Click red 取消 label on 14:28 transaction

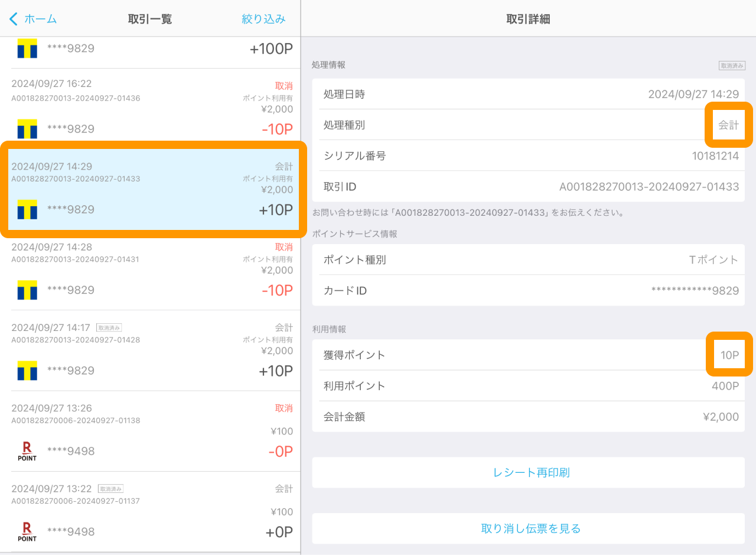click(x=284, y=247)
